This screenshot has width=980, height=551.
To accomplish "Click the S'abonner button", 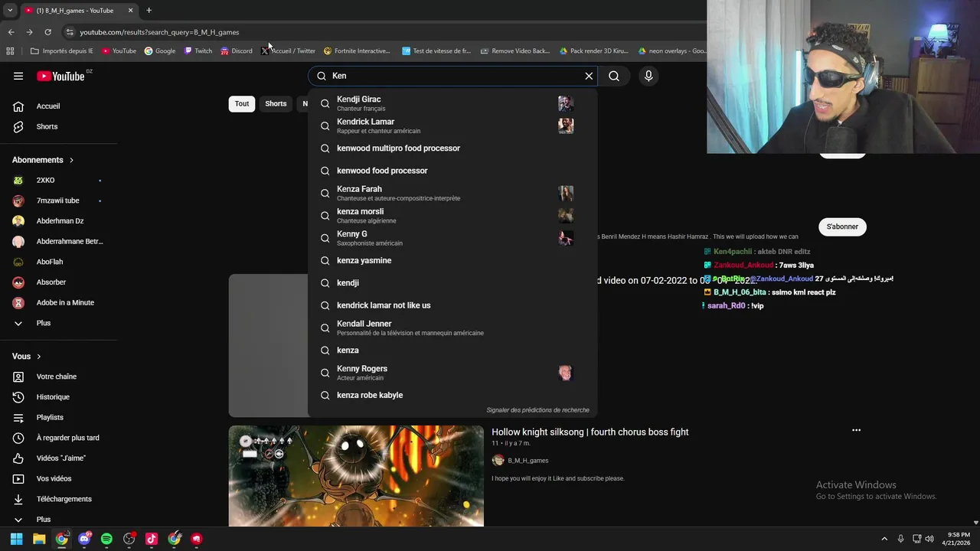I will (x=842, y=227).
